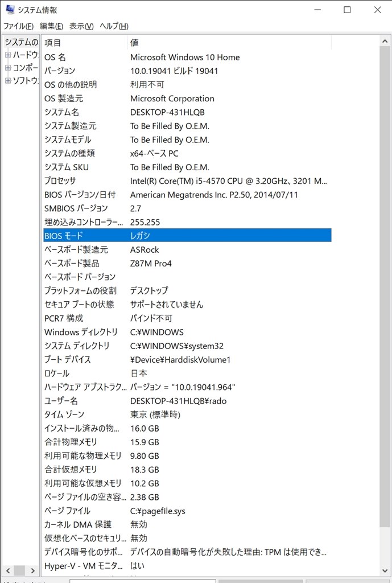Screen dimensions: 392x583
Task: Select the システム SKU row
Action: coord(187,167)
